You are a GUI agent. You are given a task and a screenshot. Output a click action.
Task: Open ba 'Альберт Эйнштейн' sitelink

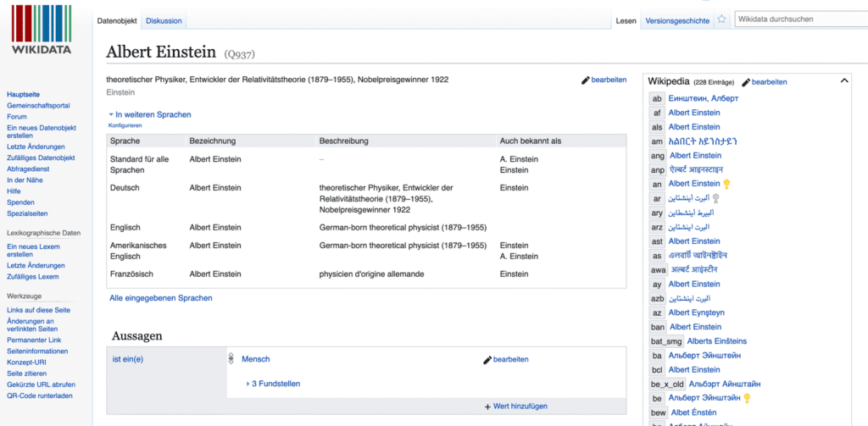click(704, 355)
